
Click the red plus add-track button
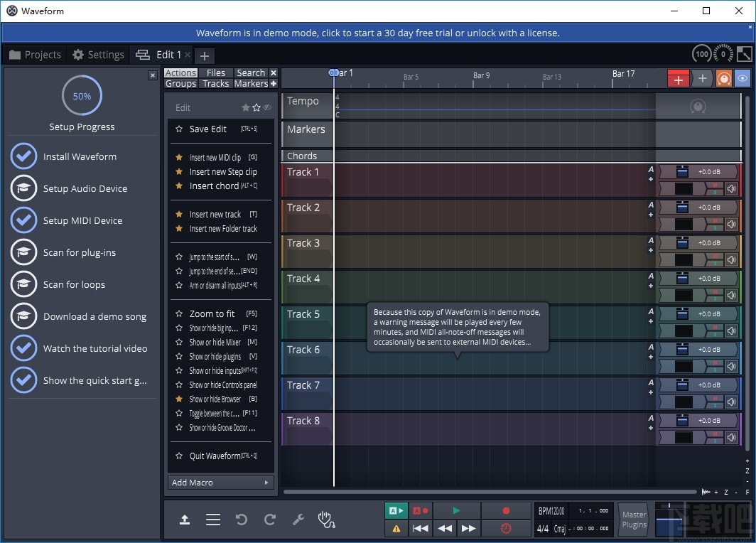pos(678,79)
